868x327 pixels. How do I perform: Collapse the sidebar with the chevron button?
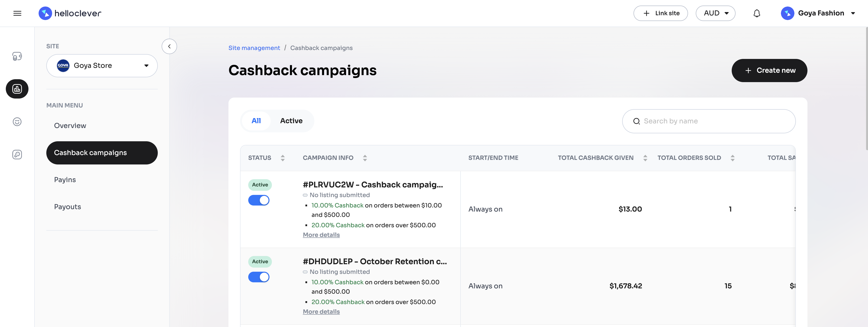169,46
